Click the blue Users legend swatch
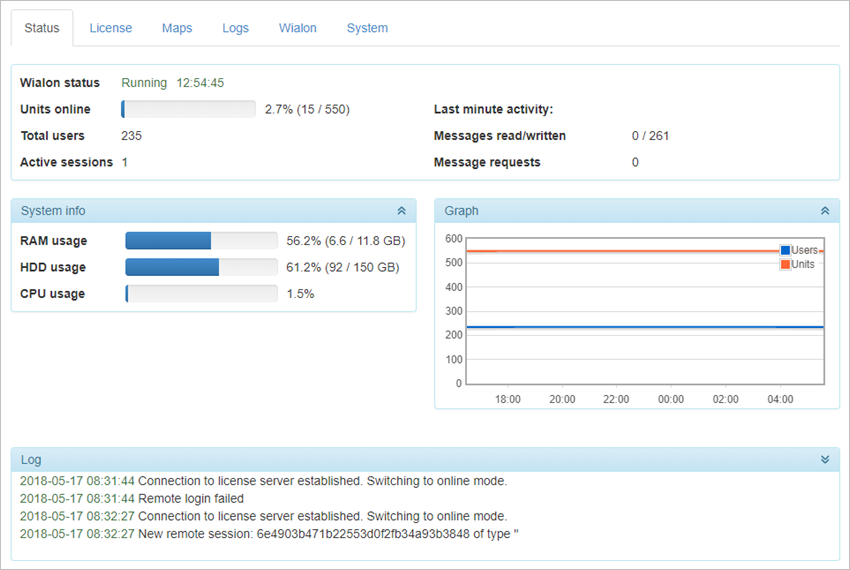This screenshot has height=570, width=850. (x=785, y=250)
